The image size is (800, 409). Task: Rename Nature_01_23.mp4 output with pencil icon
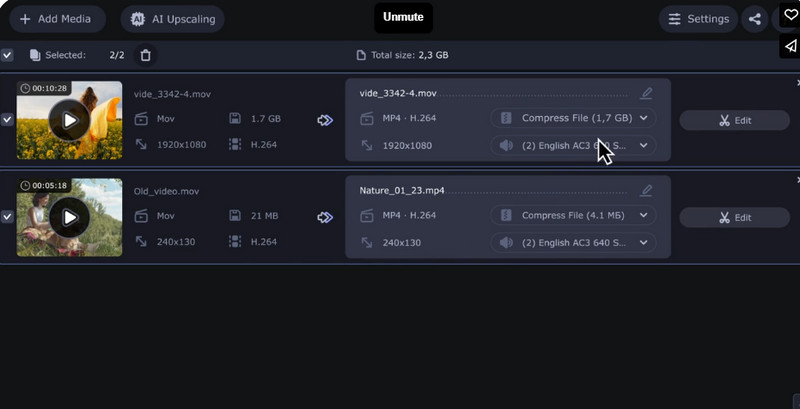tap(646, 190)
